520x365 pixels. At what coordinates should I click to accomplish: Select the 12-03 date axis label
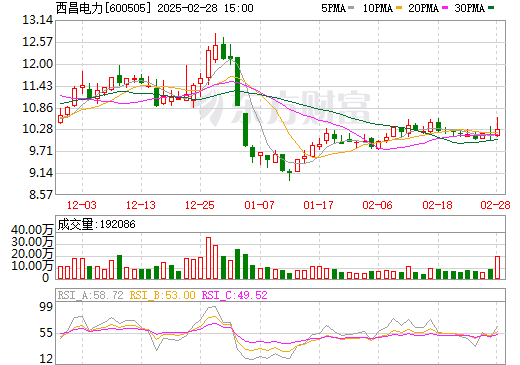click(x=82, y=205)
